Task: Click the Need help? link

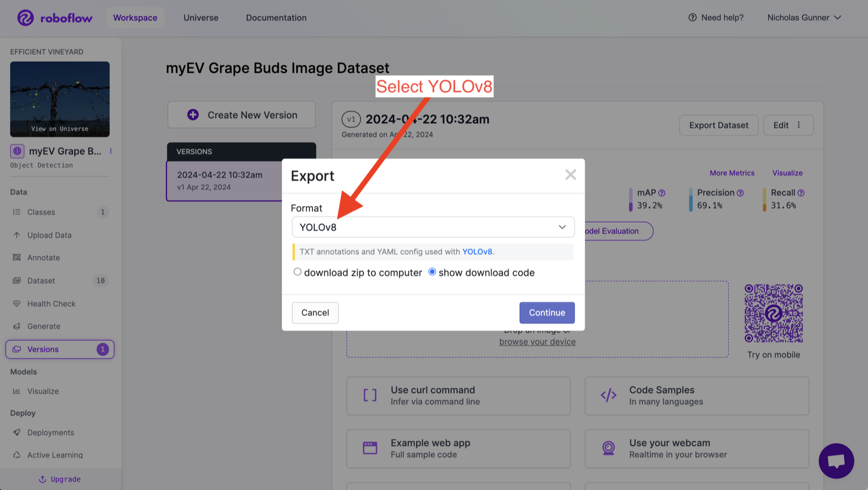Action: coord(716,17)
